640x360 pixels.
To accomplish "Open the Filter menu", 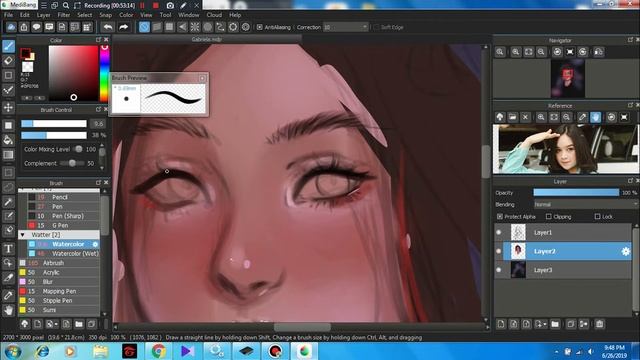I will (x=64, y=15).
